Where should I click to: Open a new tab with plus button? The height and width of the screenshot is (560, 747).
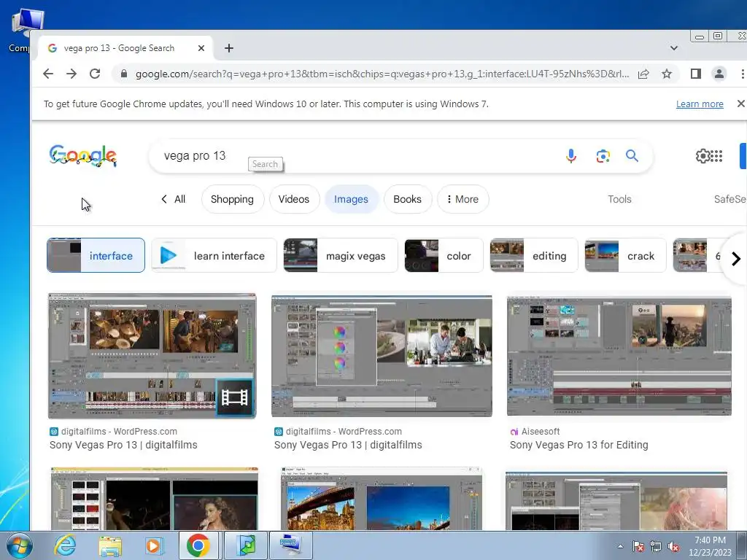pos(229,48)
